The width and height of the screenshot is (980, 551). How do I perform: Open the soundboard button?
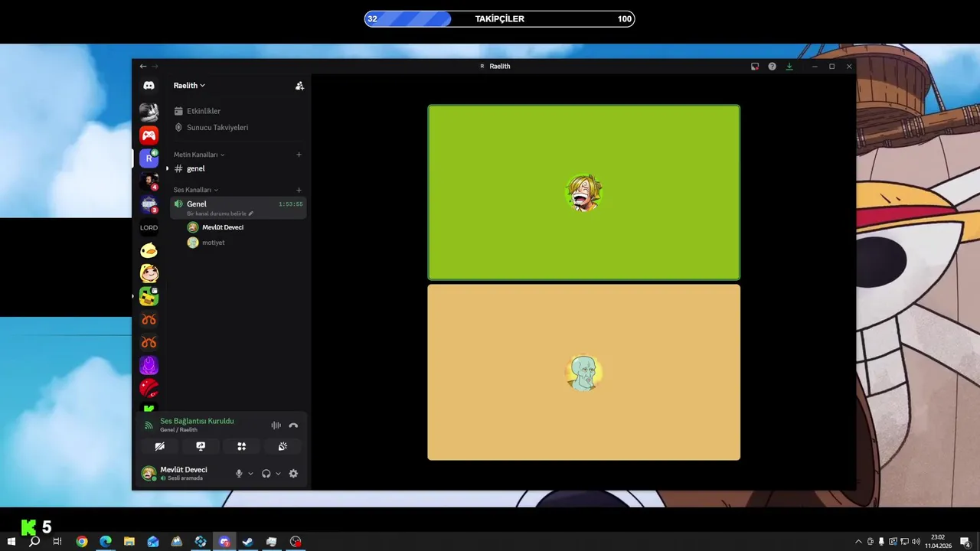click(x=283, y=446)
